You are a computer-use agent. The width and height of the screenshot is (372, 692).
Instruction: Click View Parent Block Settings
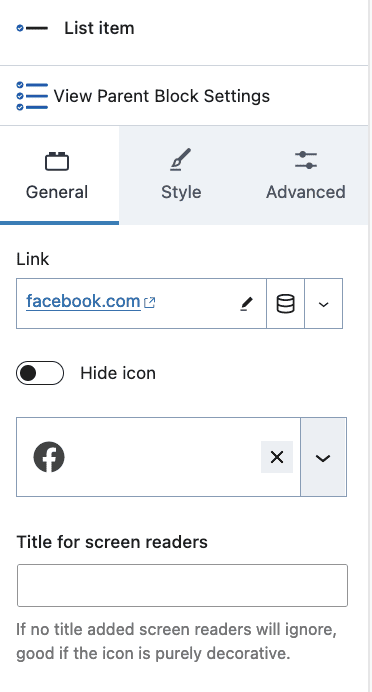coord(162,96)
